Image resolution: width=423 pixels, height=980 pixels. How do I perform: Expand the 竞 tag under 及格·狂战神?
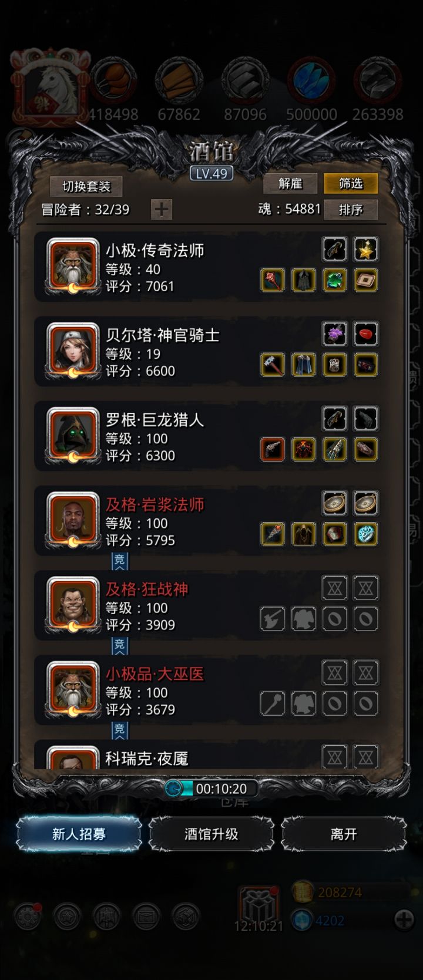(x=119, y=645)
